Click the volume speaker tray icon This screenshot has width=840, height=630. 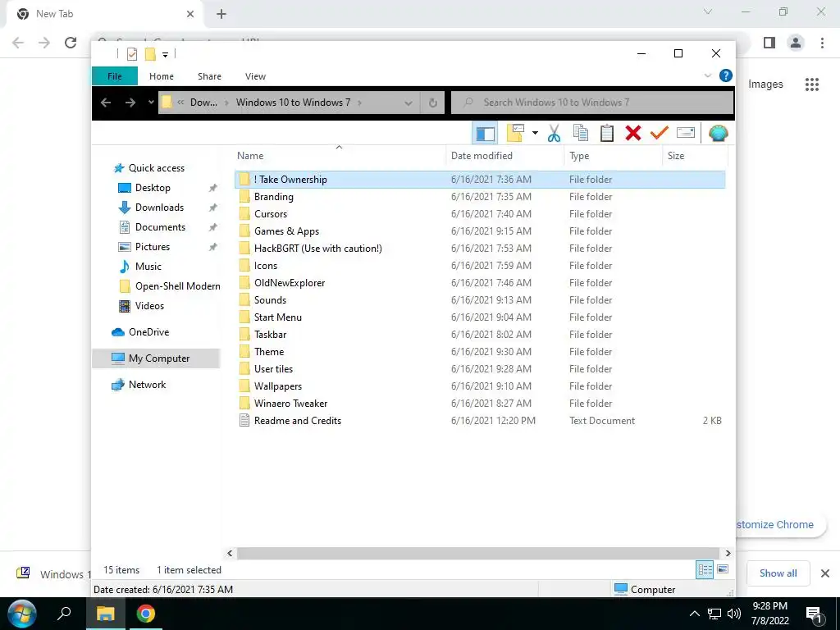(734, 614)
